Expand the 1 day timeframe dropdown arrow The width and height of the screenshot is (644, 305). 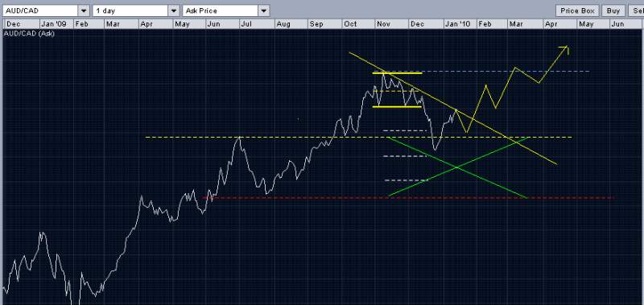pyautogui.click(x=174, y=10)
